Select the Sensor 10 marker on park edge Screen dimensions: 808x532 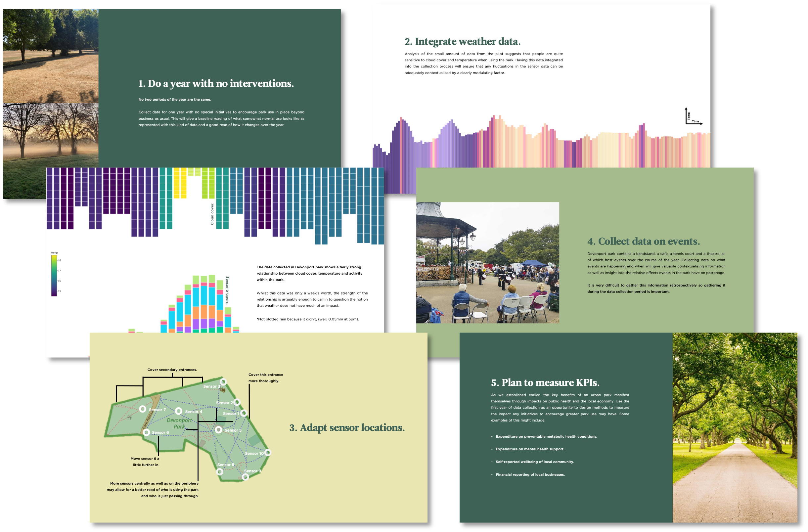point(268,453)
